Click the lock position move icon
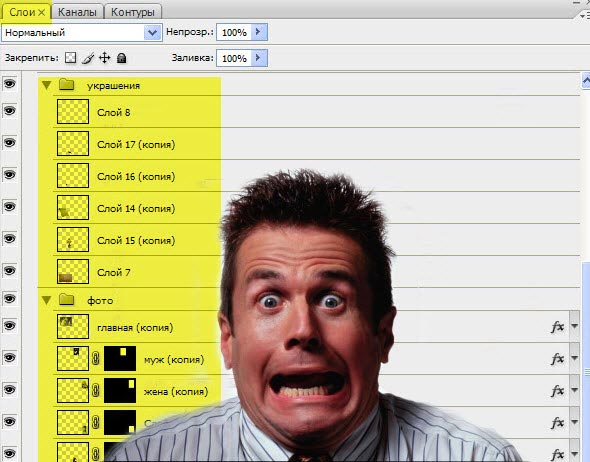 coord(104,58)
